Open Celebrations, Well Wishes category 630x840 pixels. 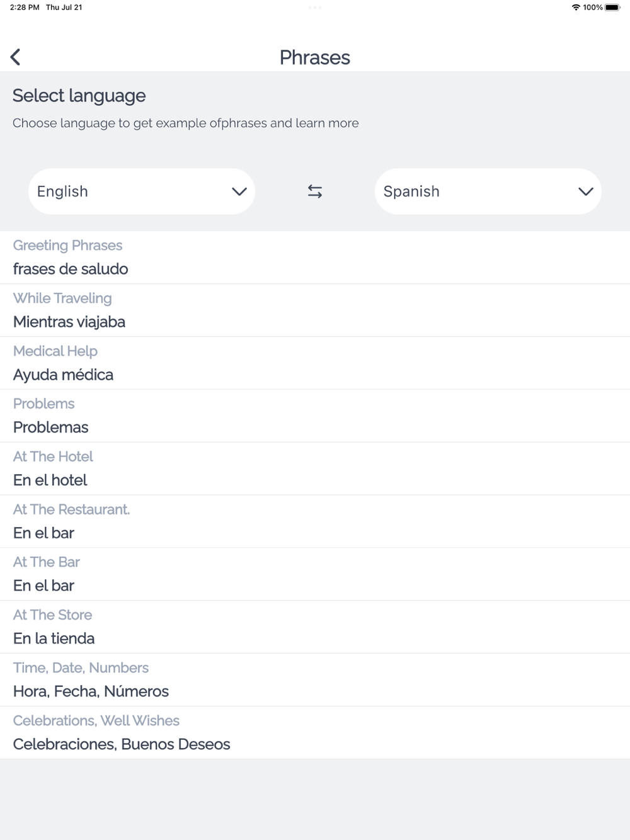click(315, 733)
